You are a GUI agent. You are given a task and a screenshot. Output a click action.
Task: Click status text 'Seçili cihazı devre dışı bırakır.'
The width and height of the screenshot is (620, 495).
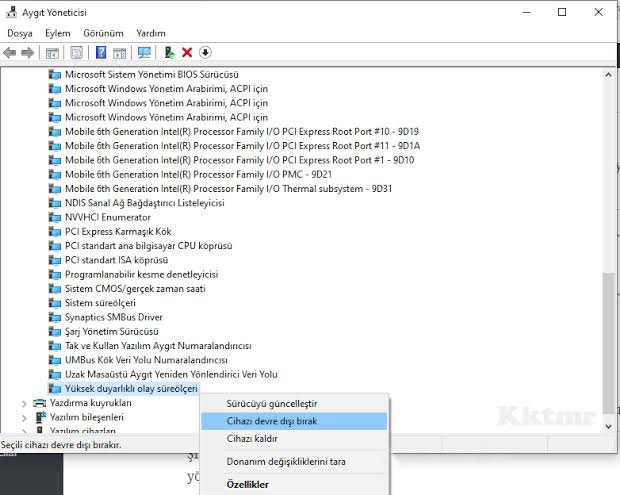(x=61, y=445)
